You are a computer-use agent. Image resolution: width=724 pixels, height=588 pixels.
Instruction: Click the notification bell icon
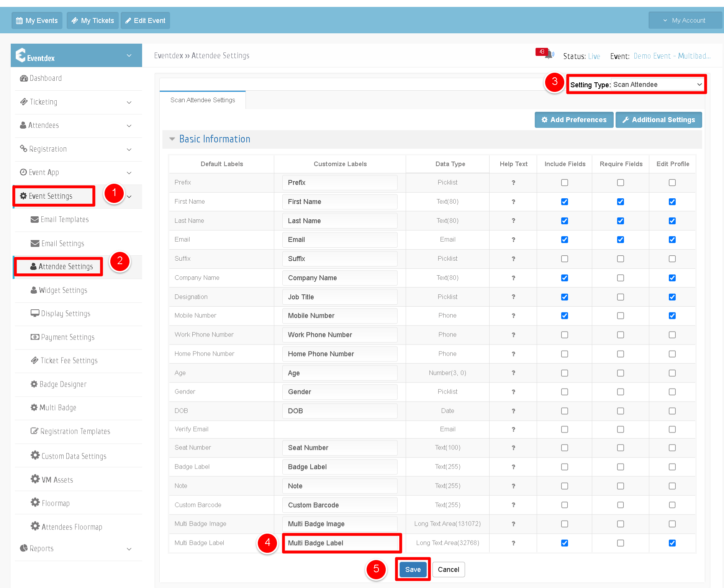[x=549, y=55]
